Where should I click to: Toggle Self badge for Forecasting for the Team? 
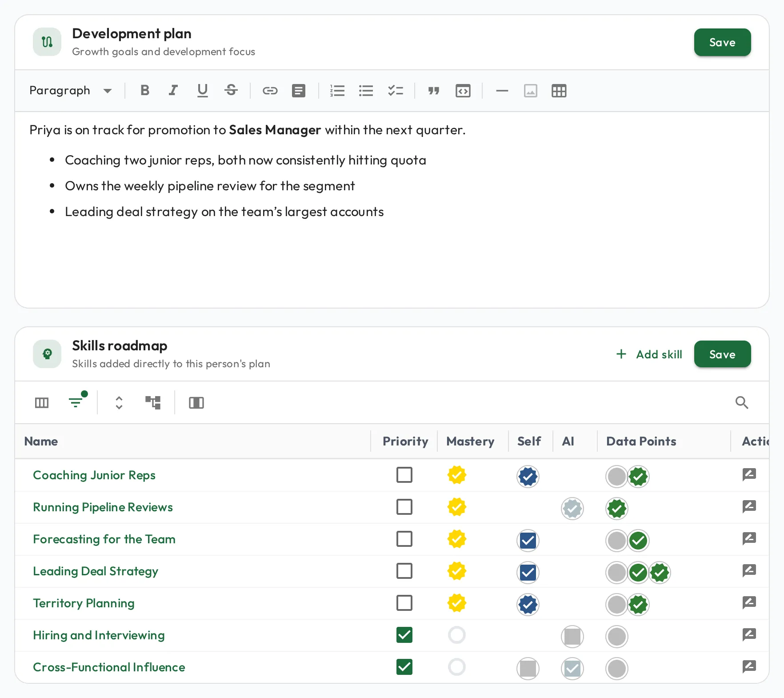tap(528, 541)
